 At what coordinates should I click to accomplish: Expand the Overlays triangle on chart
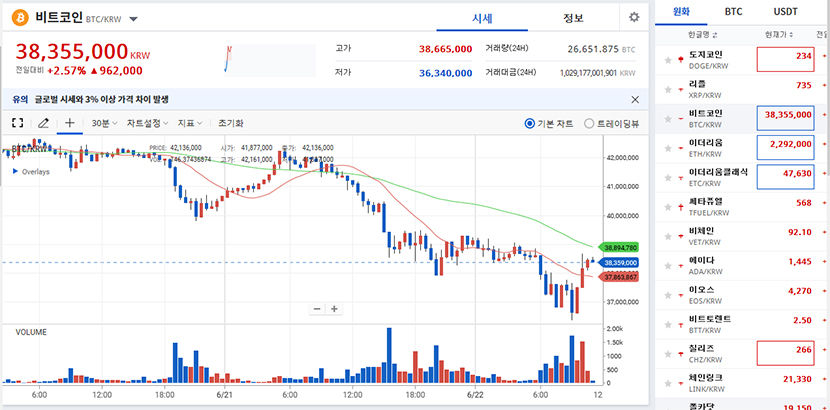point(15,171)
